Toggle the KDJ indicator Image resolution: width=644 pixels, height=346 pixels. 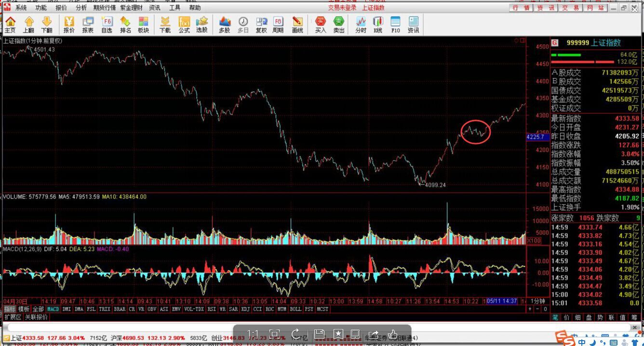coord(245,309)
